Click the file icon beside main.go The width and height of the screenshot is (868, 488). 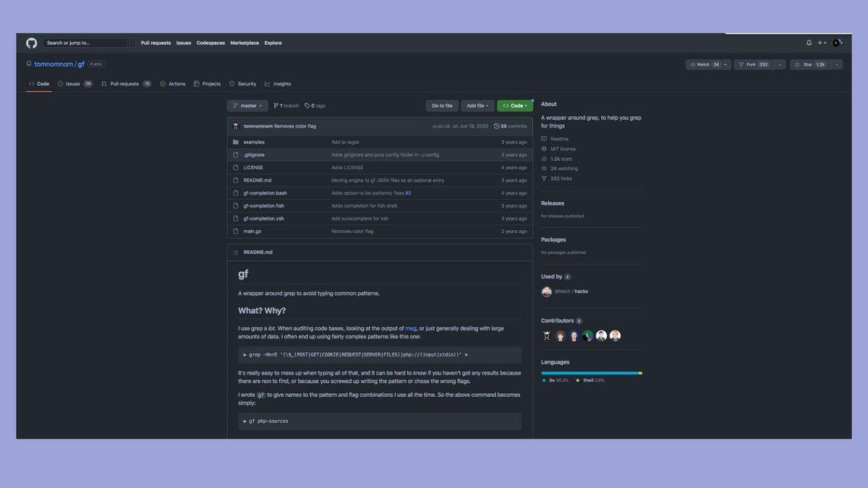[236, 231]
